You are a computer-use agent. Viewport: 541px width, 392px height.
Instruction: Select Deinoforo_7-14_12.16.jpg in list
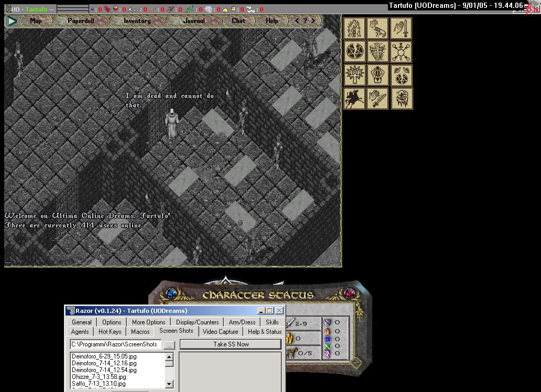point(104,363)
